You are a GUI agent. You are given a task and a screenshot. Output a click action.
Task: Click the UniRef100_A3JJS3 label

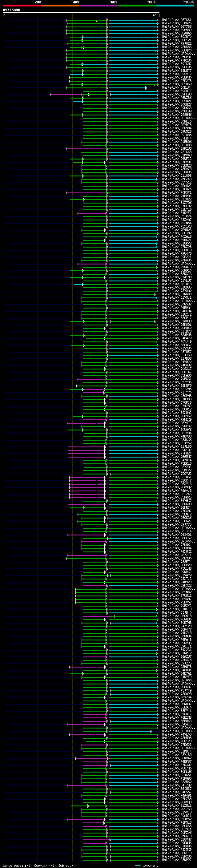(176, 355)
